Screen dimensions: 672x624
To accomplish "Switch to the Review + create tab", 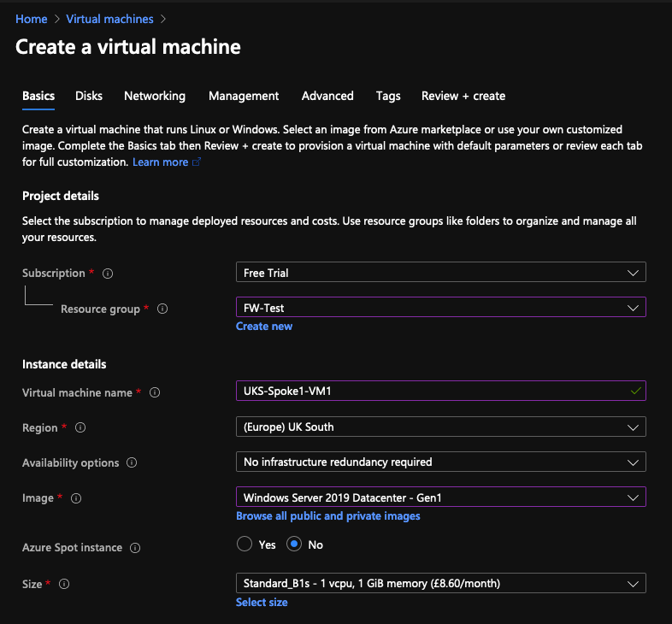I will point(463,96).
